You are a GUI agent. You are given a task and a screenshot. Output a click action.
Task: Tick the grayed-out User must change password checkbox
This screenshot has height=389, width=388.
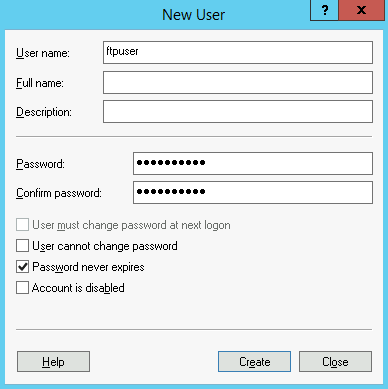(x=22, y=225)
